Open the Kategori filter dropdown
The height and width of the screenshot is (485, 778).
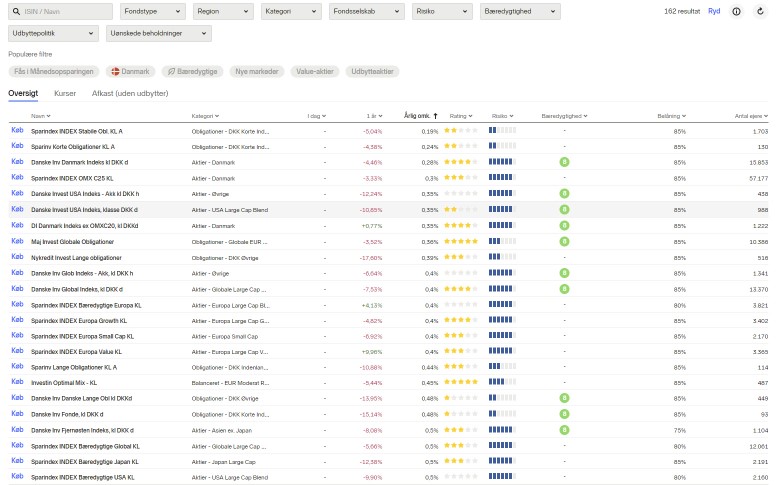tap(291, 11)
